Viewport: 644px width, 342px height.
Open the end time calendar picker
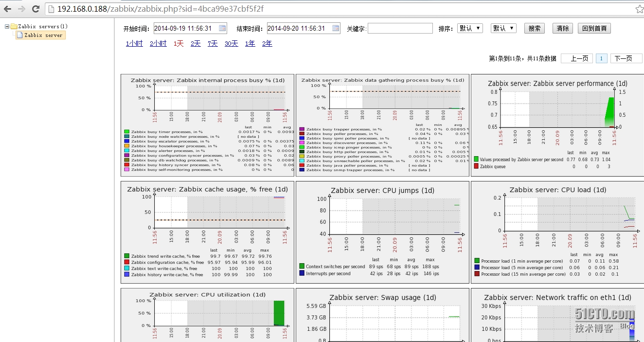335,28
